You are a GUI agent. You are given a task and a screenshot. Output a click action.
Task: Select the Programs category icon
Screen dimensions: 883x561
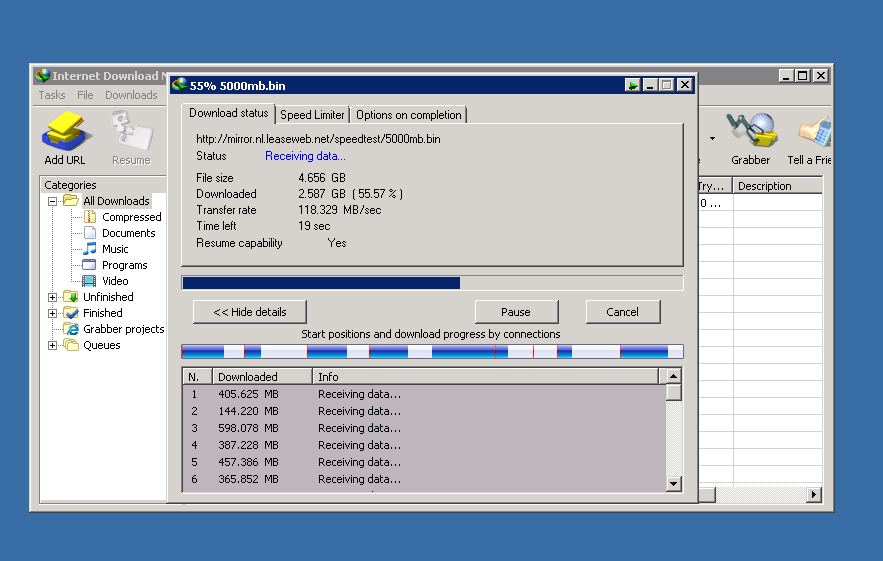tap(89, 265)
